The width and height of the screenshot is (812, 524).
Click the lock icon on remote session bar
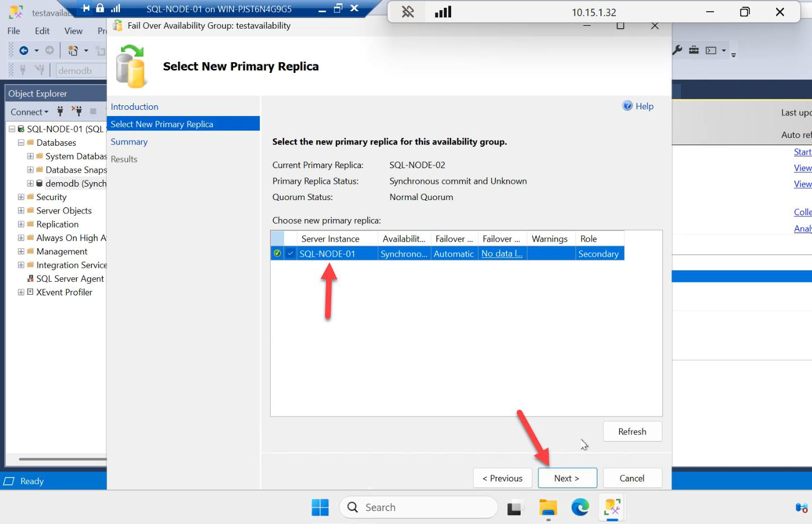pos(100,8)
